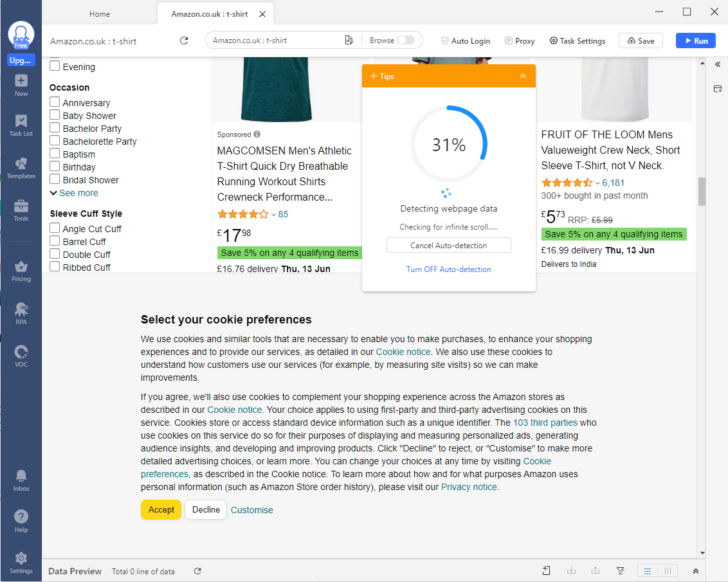Click the reload page icon next to title

point(184,41)
